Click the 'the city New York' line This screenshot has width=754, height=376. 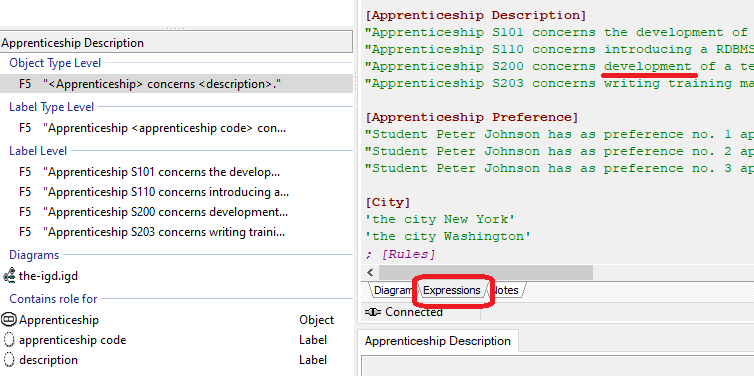440,219
